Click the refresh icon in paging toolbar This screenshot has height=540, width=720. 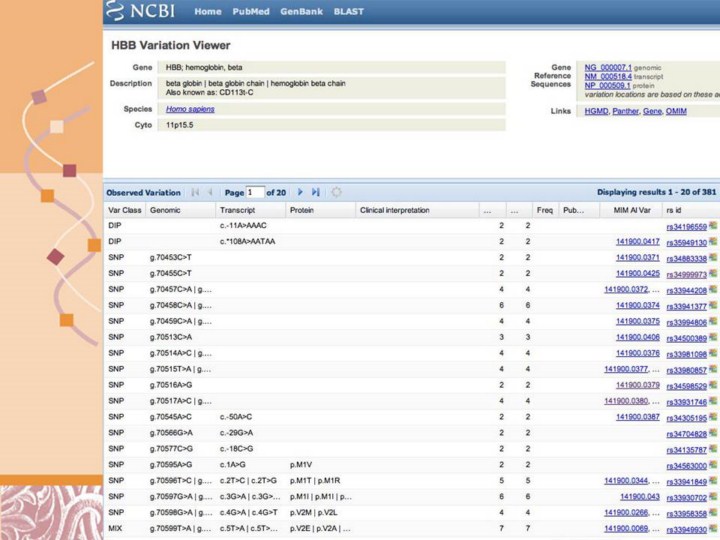(336, 192)
